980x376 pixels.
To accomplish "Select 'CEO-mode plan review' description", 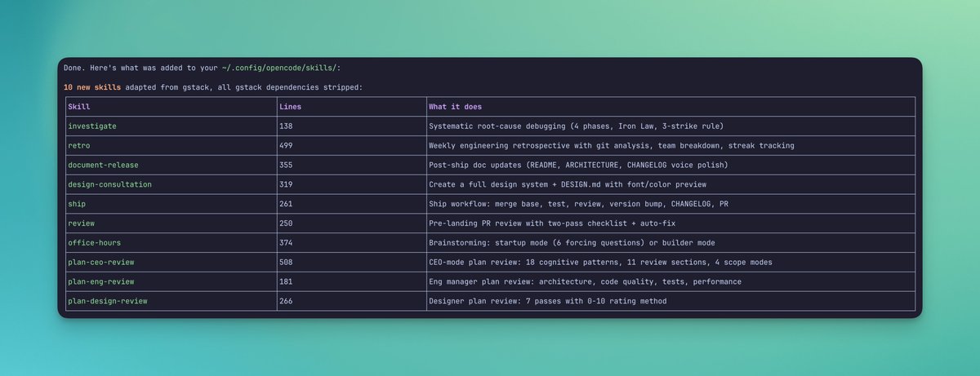I will [600, 263].
